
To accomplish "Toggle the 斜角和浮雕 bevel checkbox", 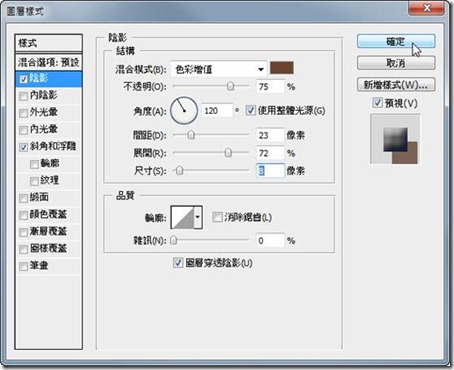I will pos(23,147).
